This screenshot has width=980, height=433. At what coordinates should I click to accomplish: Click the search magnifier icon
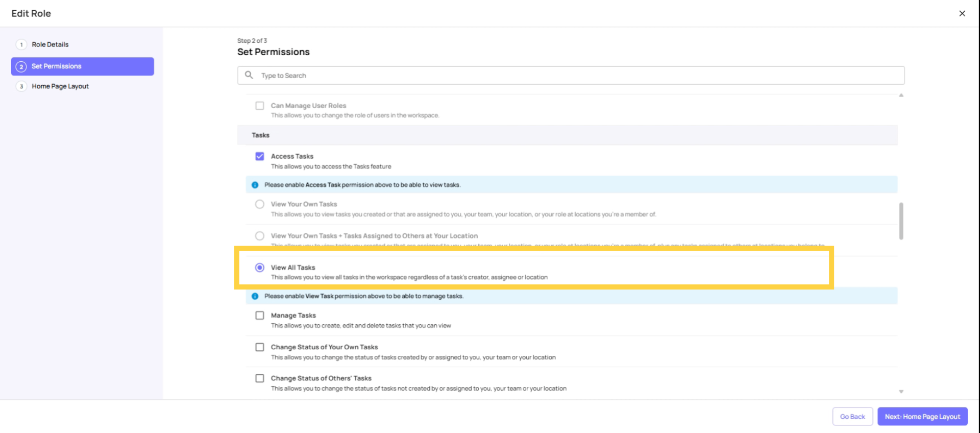point(249,75)
